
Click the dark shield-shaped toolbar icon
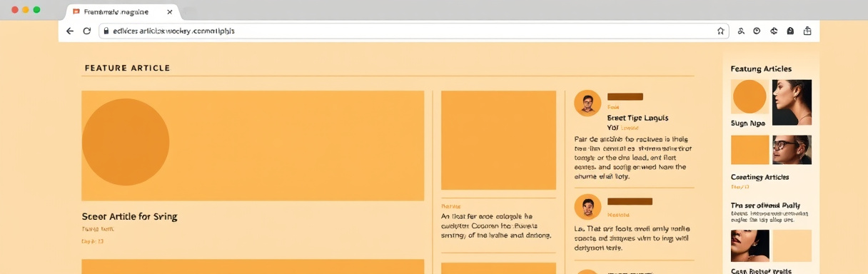point(790,31)
